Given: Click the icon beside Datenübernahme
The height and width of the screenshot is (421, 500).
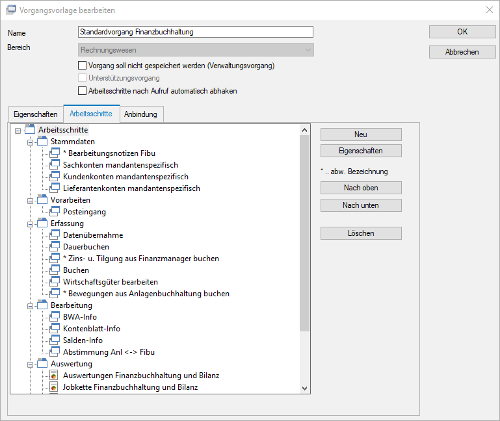Looking at the screenshot, I should (x=55, y=235).
